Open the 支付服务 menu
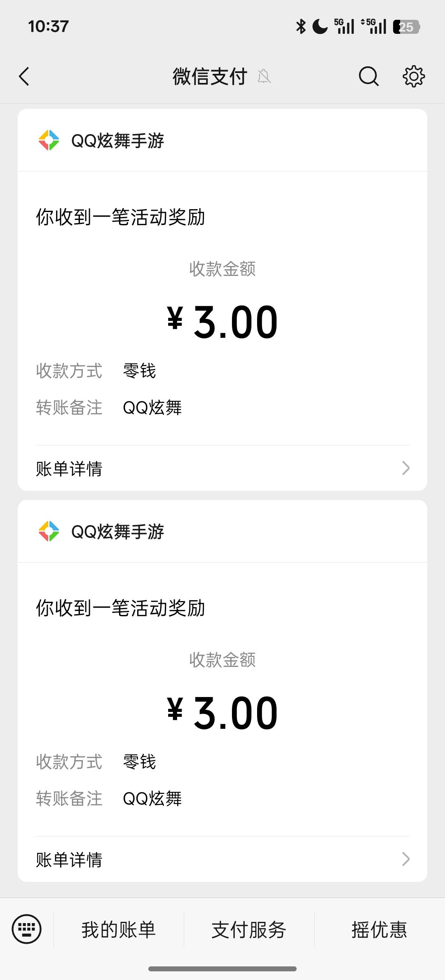445x980 pixels. coord(249,930)
